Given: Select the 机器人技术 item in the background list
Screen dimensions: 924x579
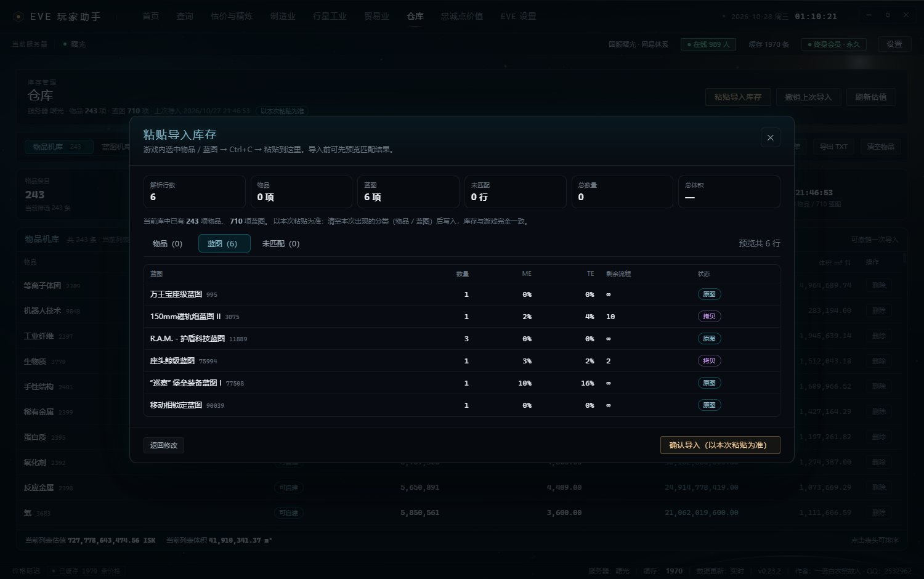Looking at the screenshot, I should point(43,311).
